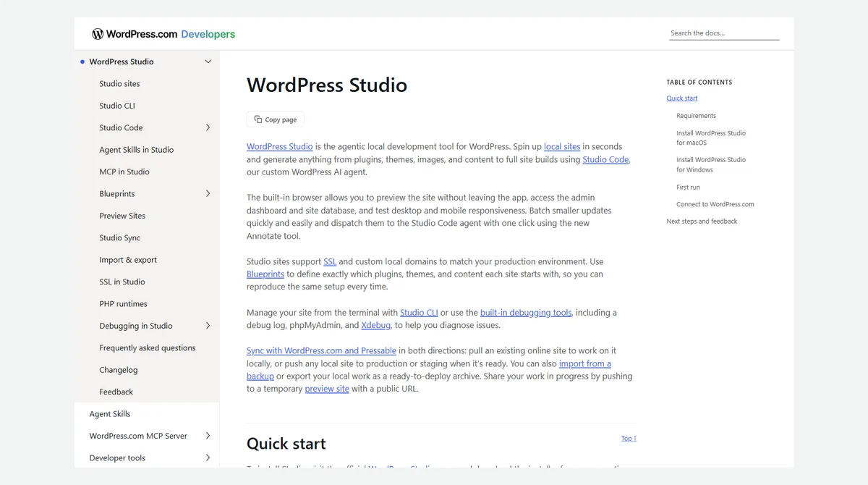868x485 pixels.
Task: Click the Top ↑ link
Action: (x=629, y=438)
